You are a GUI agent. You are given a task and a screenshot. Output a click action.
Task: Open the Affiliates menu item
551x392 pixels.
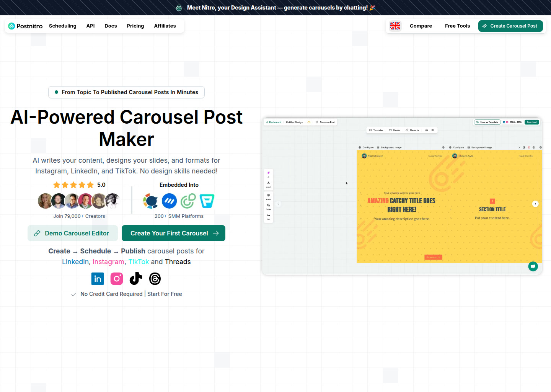(x=165, y=26)
